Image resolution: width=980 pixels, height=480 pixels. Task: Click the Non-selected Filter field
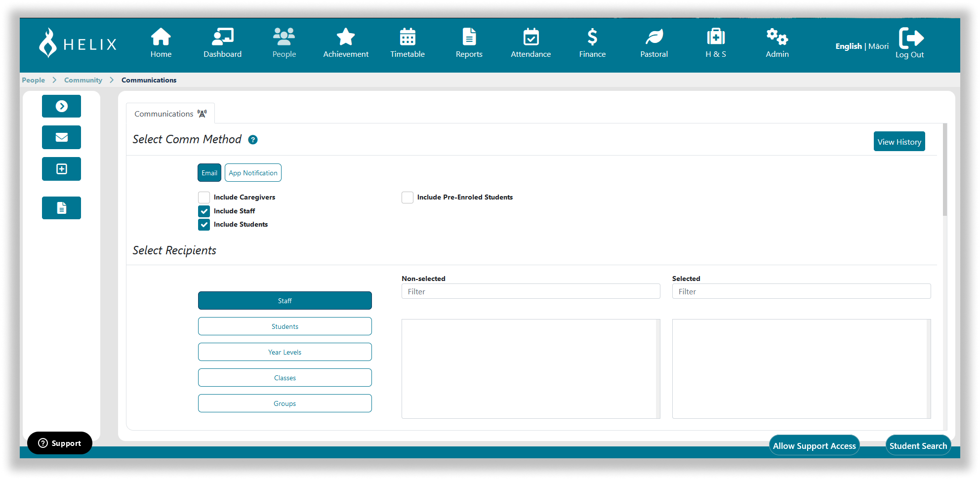[531, 291]
